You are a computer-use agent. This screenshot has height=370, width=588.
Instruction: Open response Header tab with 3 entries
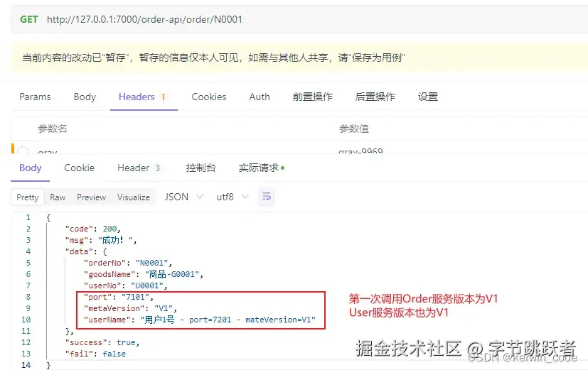pos(139,168)
